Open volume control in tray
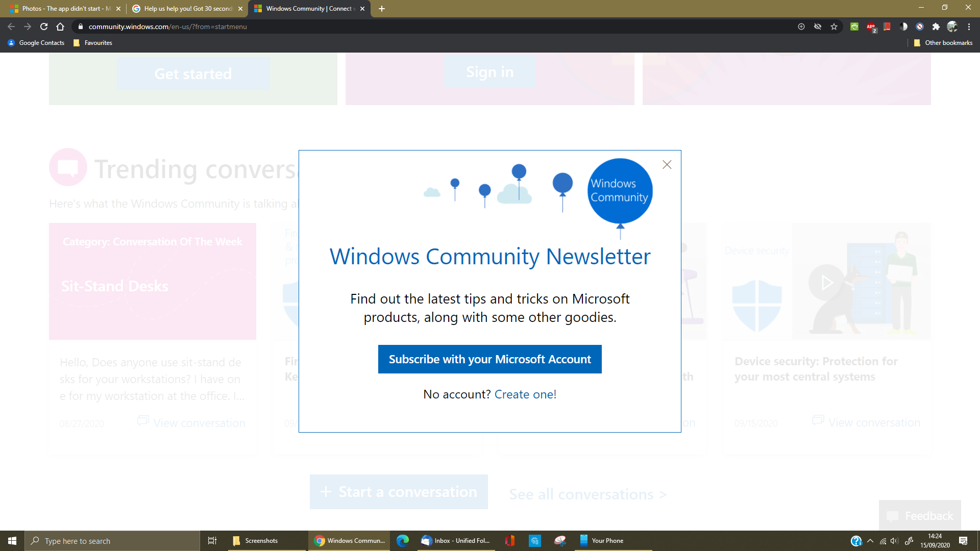Screen dimensions: 980x551 pyautogui.click(x=894, y=541)
